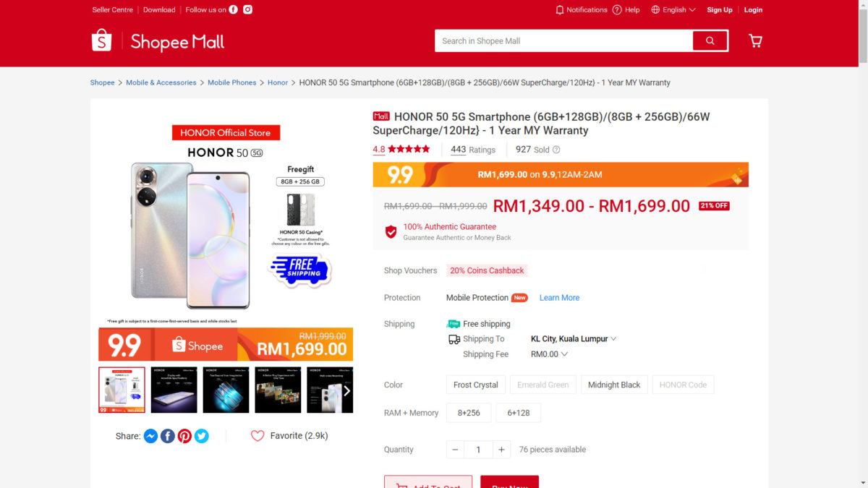
Task: Select Midnight Black color option
Action: [614, 385]
